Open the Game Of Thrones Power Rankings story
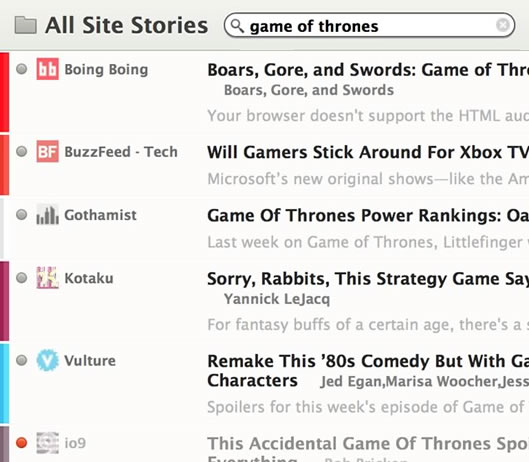This screenshot has width=529, height=462. pos(368,215)
